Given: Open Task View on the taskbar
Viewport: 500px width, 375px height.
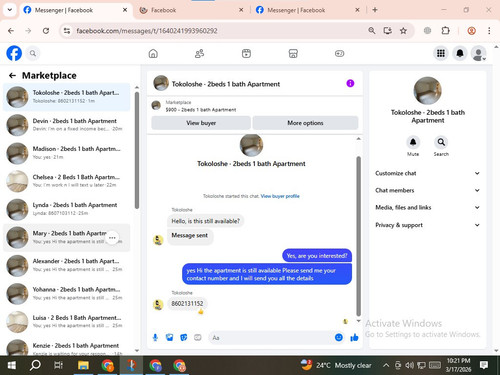Looking at the screenshot, I should point(58,365).
